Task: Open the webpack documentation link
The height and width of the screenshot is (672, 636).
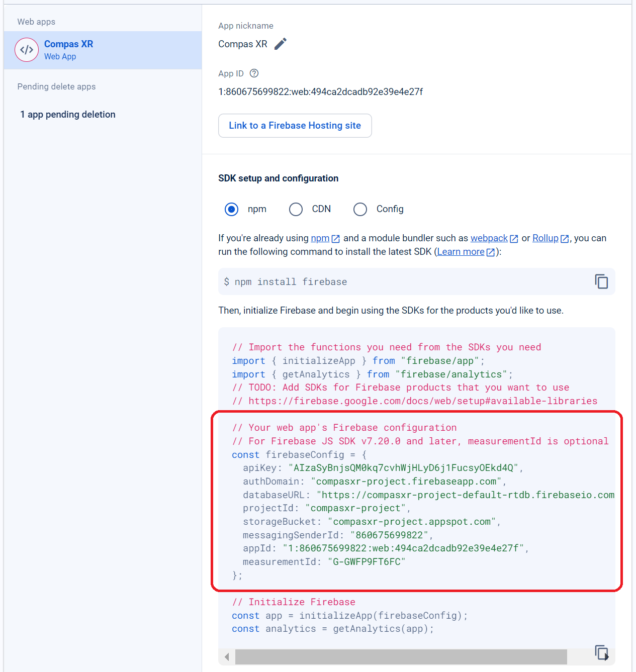Action: [x=488, y=238]
